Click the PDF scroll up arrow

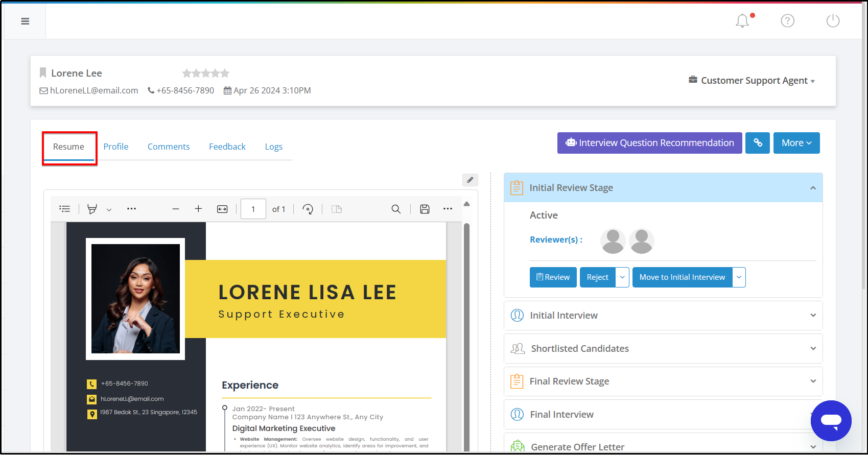click(x=466, y=204)
